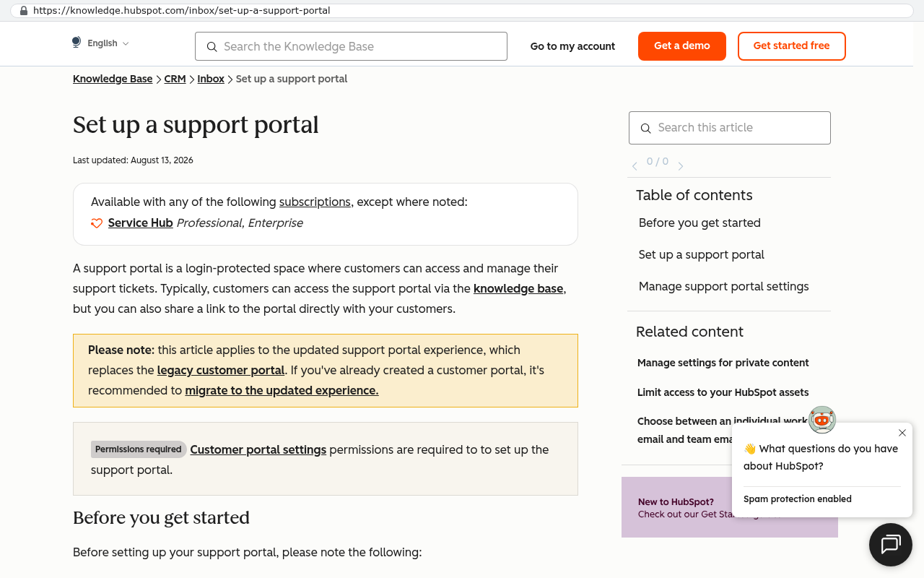
Task: Open Manage settings for private content
Action: pyautogui.click(x=723, y=363)
